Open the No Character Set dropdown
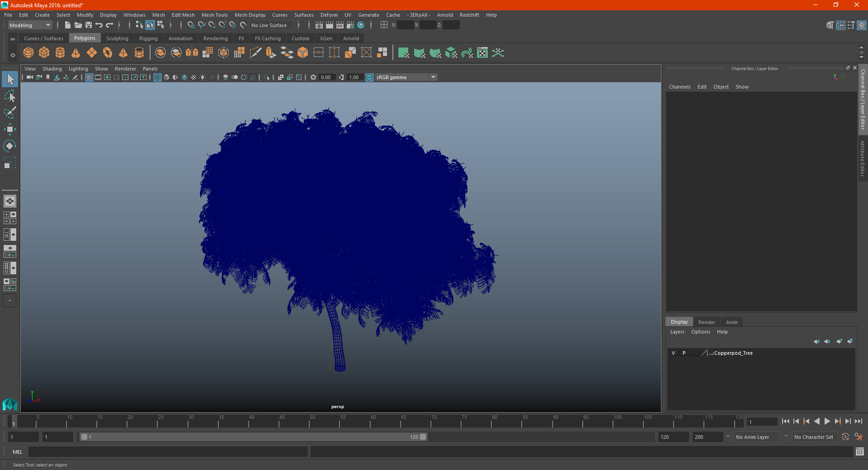868x470 pixels. (x=815, y=437)
